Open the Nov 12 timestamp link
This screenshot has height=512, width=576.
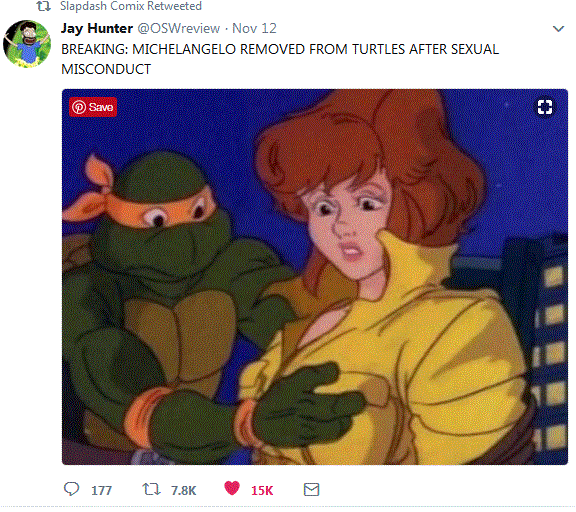point(254,28)
